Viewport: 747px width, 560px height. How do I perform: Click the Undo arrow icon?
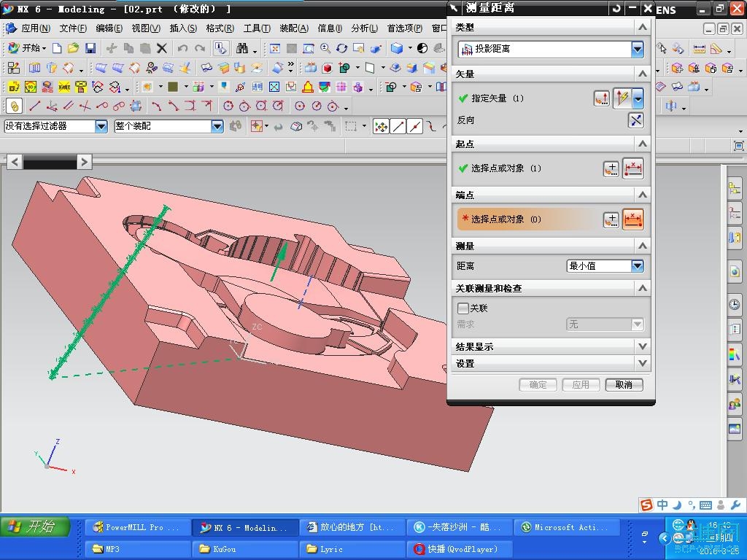point(182,48)
